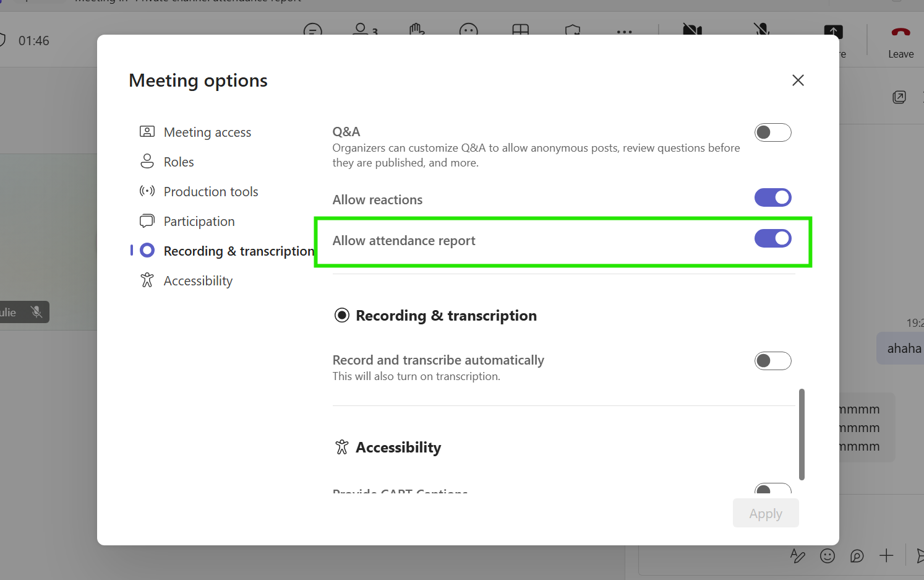Unmute microphone in meeting toolbar
This screenshot has height=580, width=924.
762,30
